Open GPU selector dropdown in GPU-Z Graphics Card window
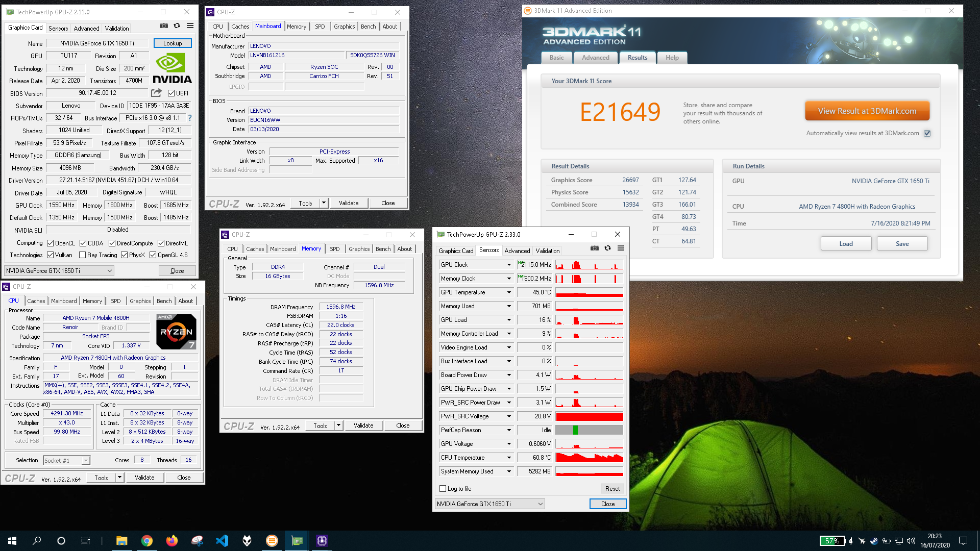980x551 pixels. [59, 271]
